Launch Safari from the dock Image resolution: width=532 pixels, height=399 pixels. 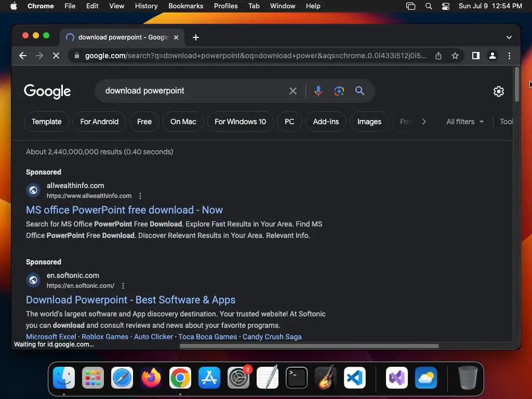(x=122, y=378)
